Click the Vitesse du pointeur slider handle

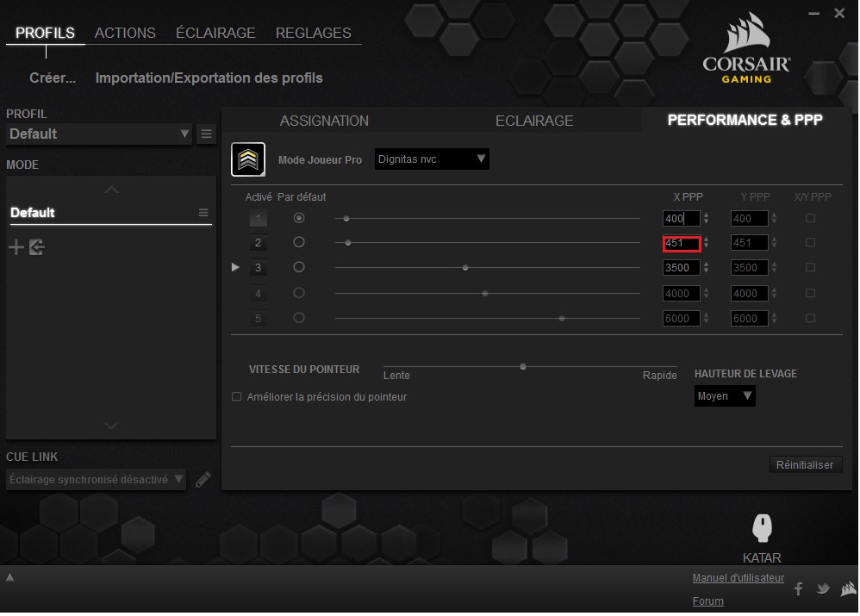[x=523, y=366]
